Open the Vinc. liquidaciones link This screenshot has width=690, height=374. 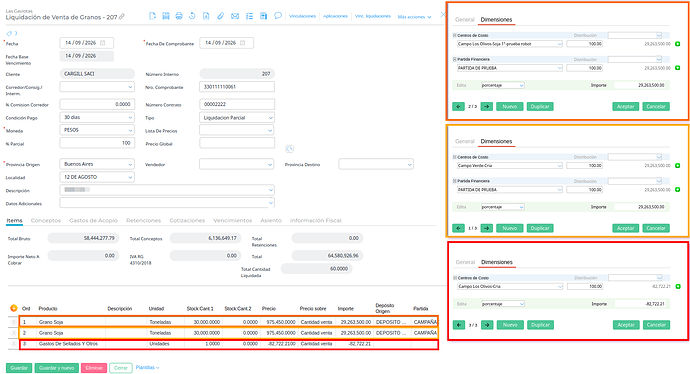373,16
